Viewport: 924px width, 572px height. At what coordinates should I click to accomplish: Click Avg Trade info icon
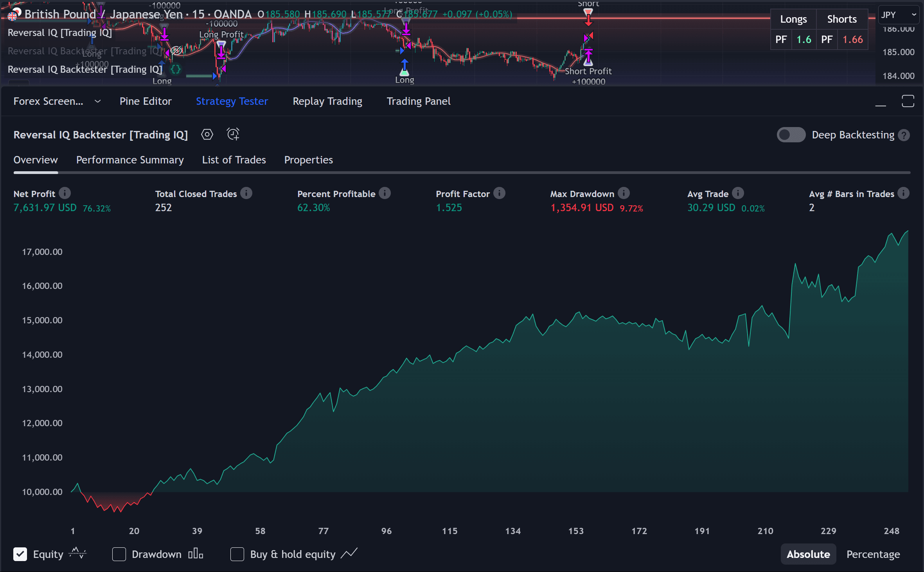[738, 193]
